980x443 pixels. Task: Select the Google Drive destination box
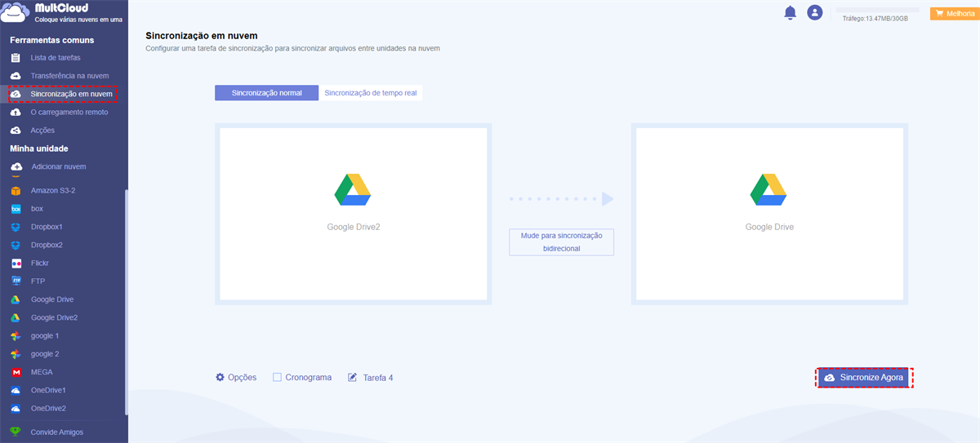coord(769,214)
